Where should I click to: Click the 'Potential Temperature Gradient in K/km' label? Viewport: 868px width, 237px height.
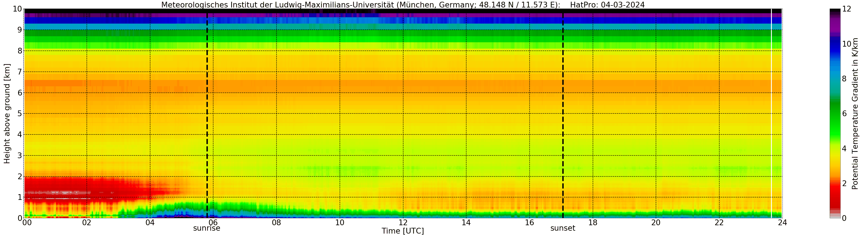(x=855, y=114)
